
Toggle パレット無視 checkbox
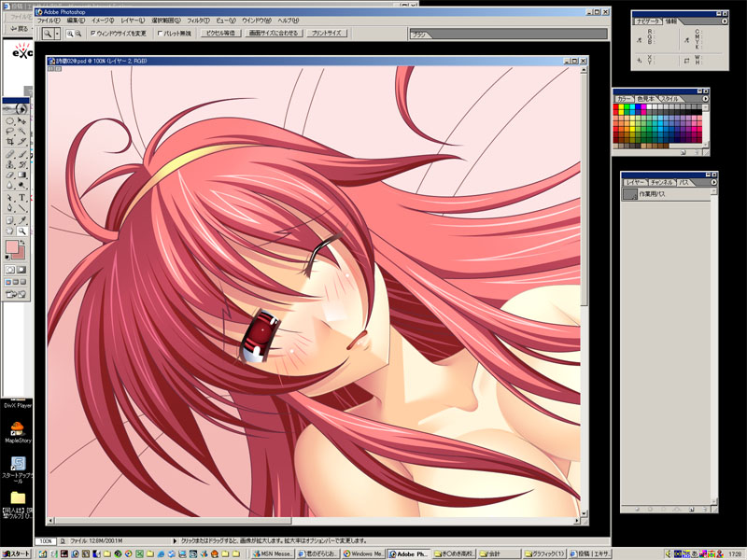[160, 34]
